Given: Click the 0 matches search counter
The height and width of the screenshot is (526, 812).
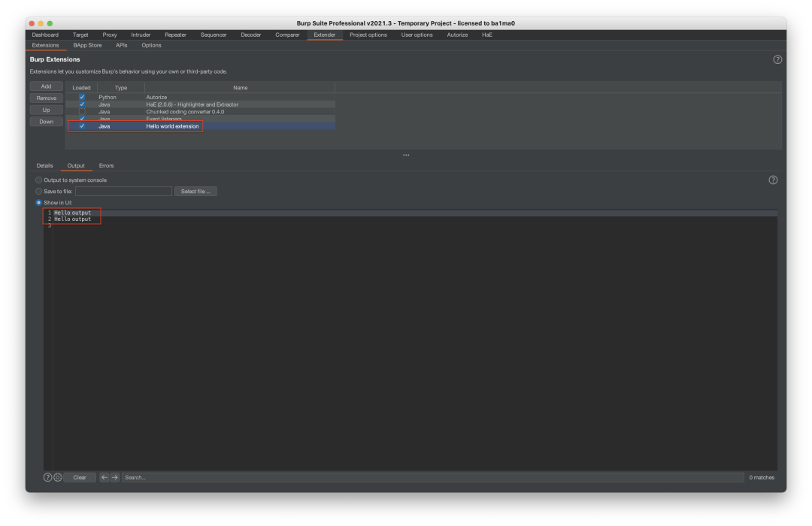Looking at the screenshot, I should point(761,477).
